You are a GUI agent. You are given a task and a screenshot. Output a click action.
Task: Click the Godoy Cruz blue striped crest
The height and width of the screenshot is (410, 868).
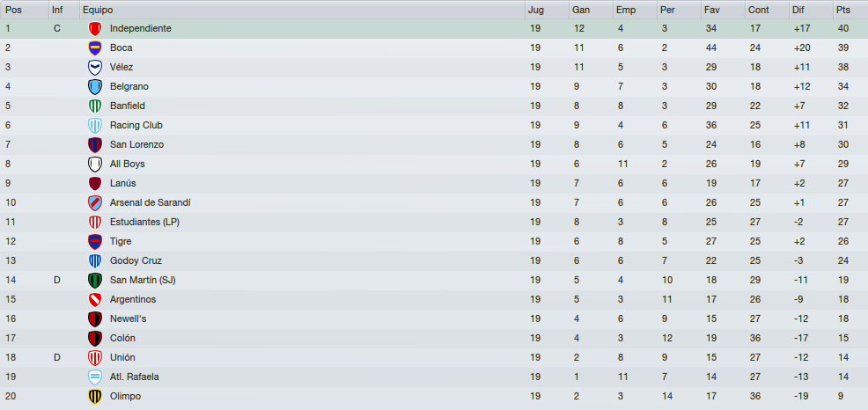[95, 261]
